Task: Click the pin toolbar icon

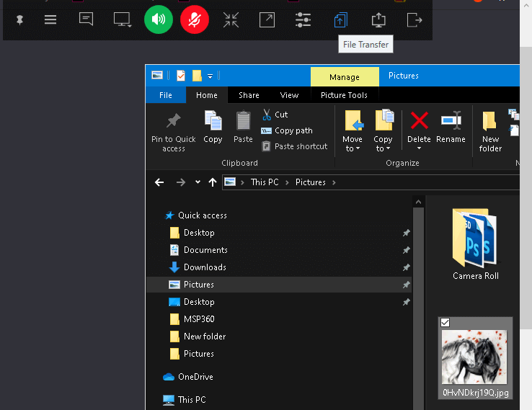Action: coord(20,20)
